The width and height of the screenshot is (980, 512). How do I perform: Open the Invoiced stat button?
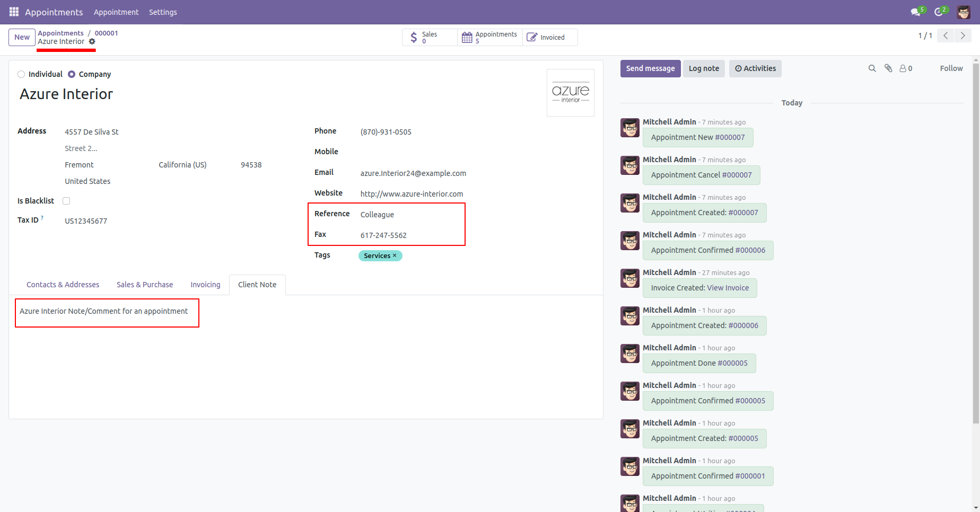coord(550,37)
